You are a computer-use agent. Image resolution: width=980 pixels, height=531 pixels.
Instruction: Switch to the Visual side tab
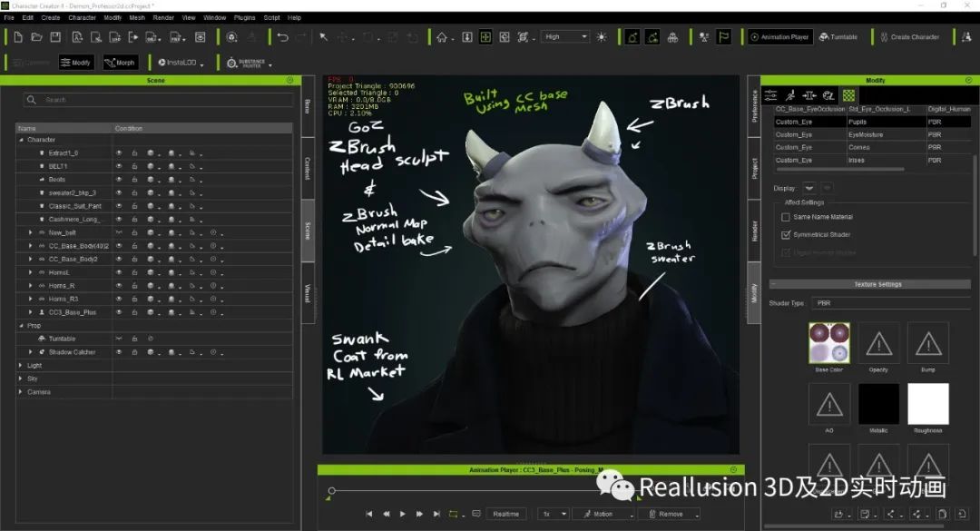(308, 292)
